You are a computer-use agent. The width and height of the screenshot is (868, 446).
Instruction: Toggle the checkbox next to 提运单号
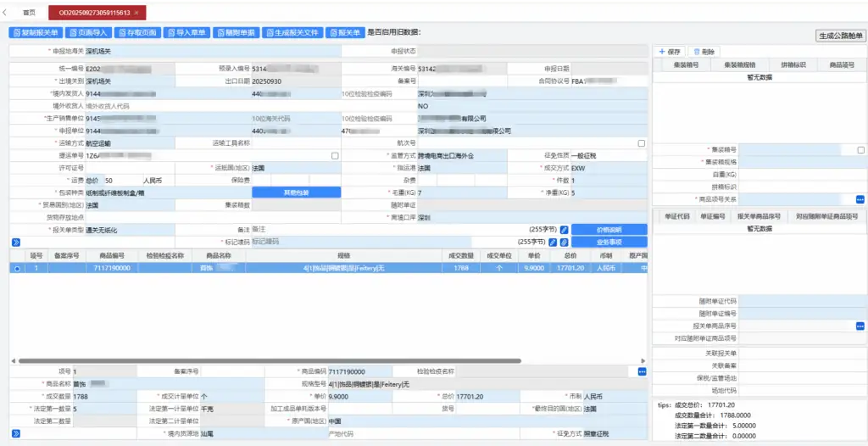tap(335, 156)
